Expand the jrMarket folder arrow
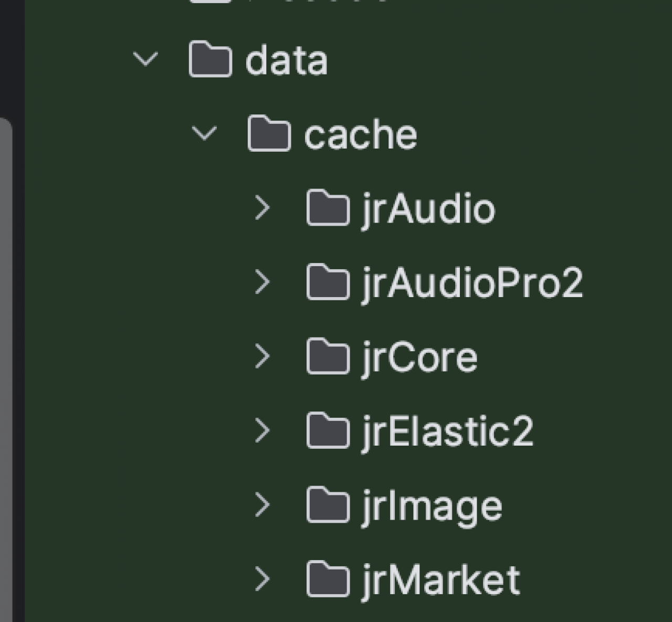 click(x=262, y=579)
